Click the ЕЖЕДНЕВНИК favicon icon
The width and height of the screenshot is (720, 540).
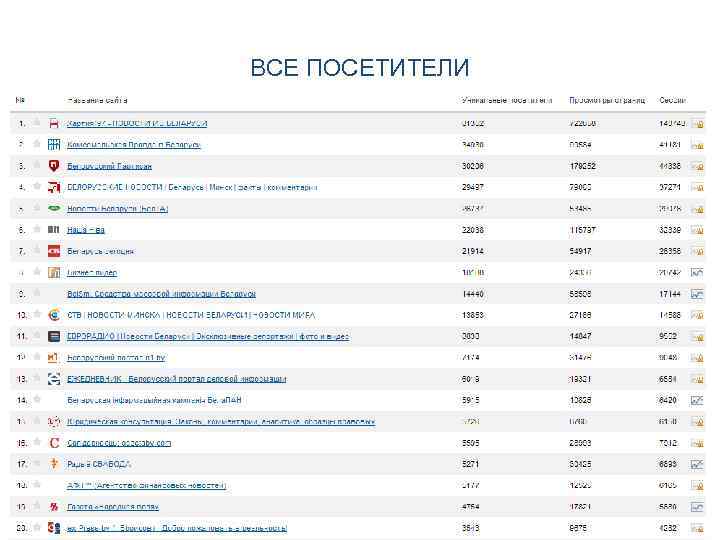54,379
